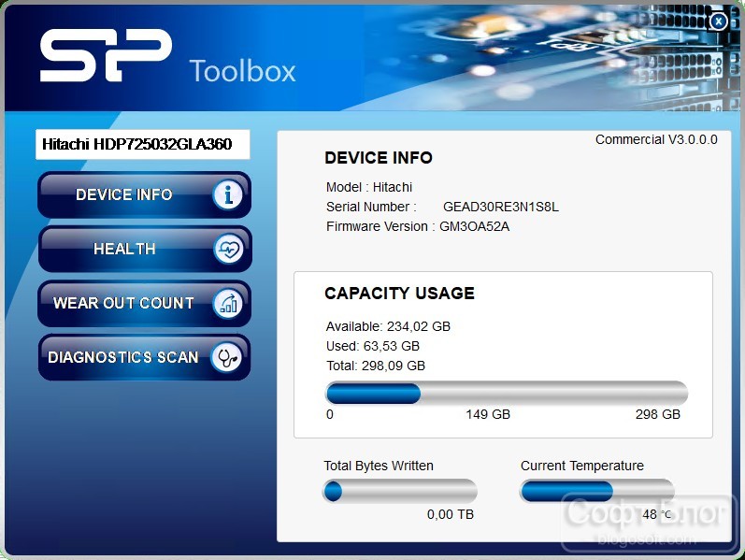Click the '0,00 TB' written value
The width and height of the screenshot is (745, 560).
coord(451,514)
